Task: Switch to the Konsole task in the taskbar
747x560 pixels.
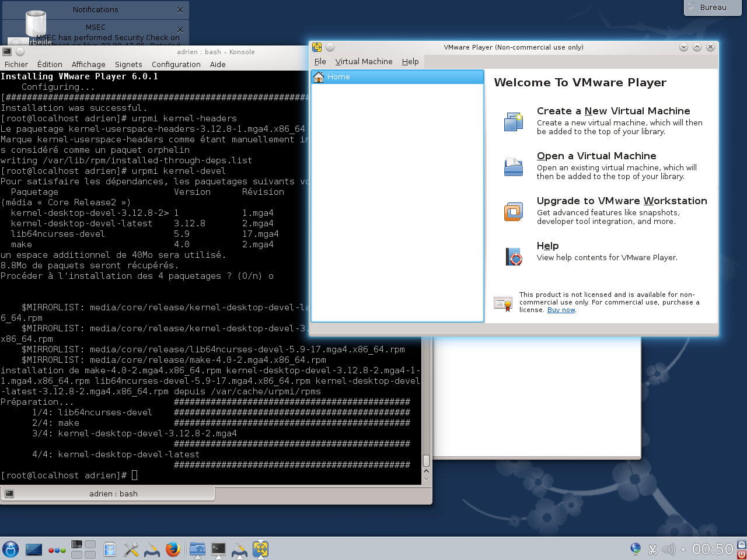Action: pos(219,549)
